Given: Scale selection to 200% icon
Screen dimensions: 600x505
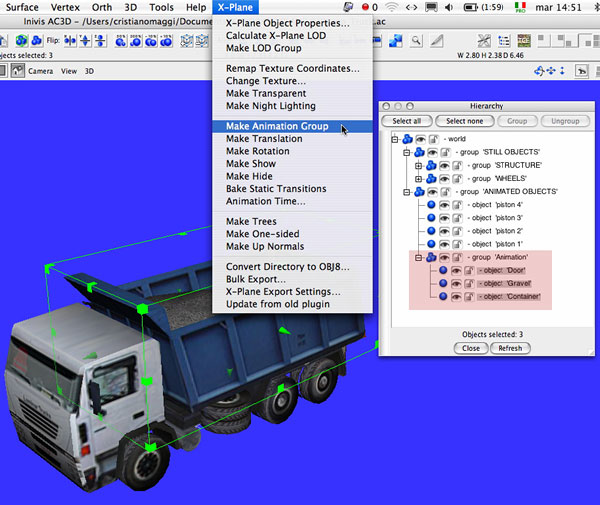Looking at the screenshot, I should click(x=135, y=40).
